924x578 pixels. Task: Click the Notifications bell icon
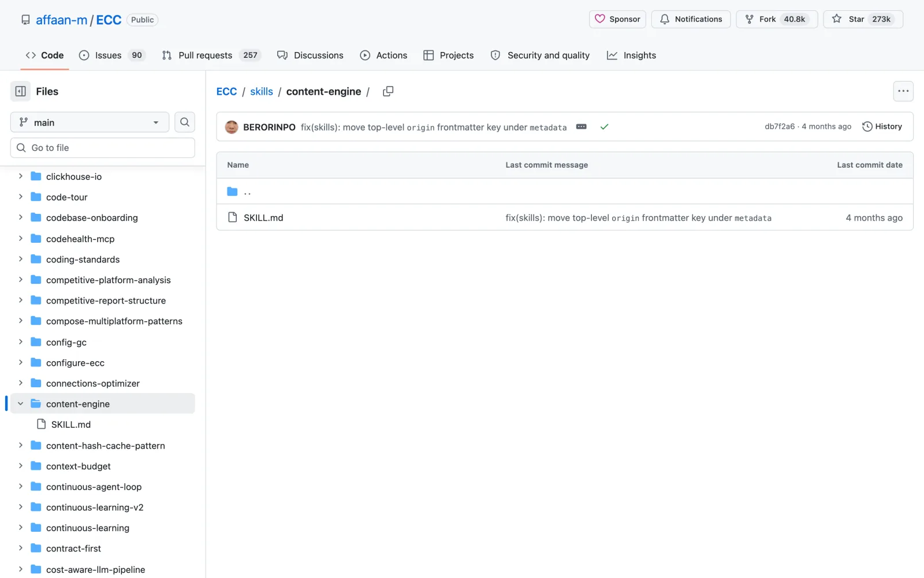(x=665, y=19)
